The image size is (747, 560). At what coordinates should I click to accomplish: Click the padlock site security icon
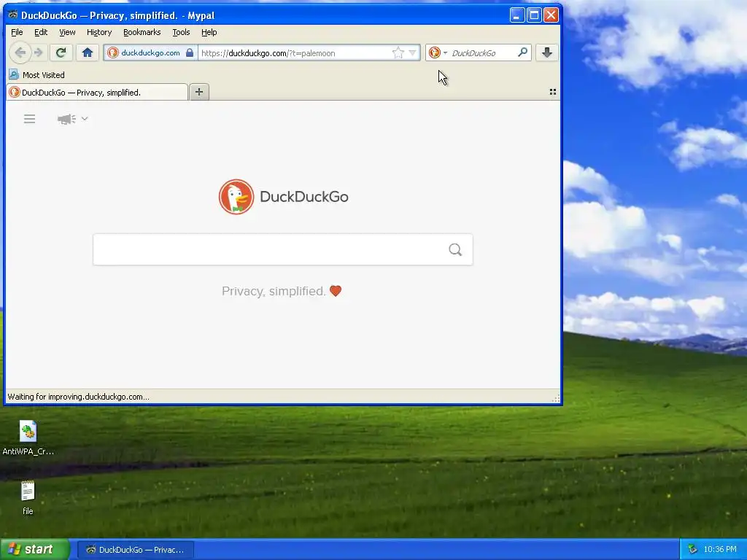pos(190,52)
